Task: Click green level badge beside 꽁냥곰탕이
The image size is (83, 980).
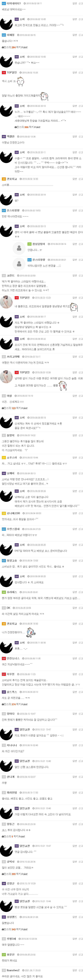Action: (x=29, y=244)
